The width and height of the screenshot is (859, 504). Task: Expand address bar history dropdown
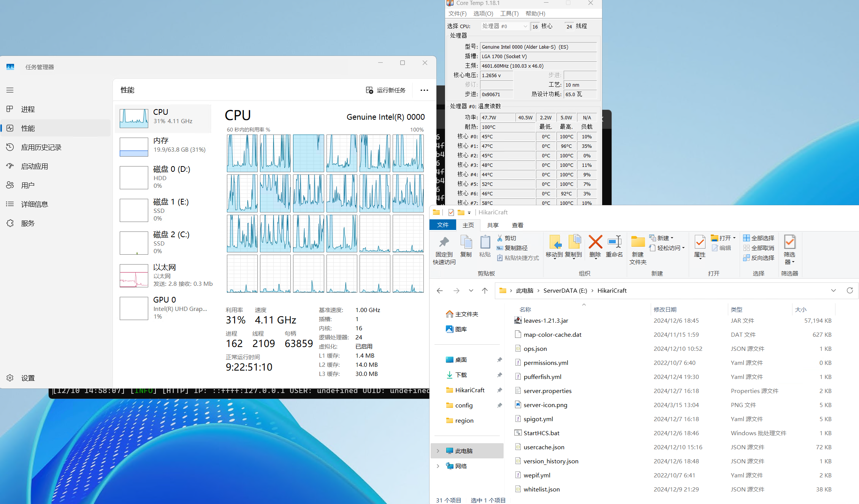[834, 290]
